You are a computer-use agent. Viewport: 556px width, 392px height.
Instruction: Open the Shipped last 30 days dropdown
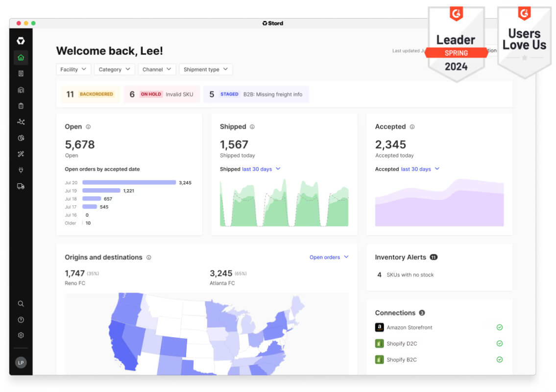(x=261, y=169)
